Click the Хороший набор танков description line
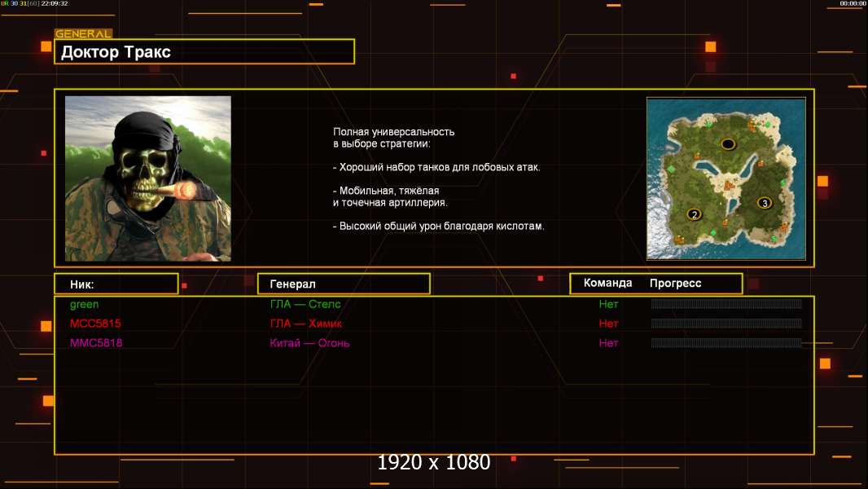This screenshot has height=489, width=868. point(436,167)
